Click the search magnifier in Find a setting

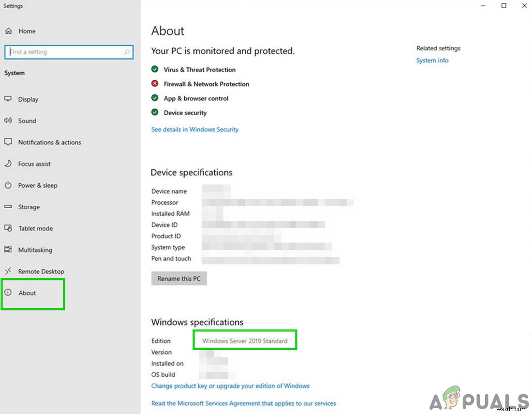127,52
